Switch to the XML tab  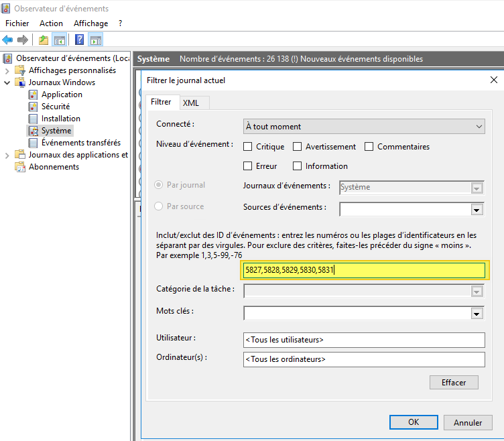coord(191,103)
